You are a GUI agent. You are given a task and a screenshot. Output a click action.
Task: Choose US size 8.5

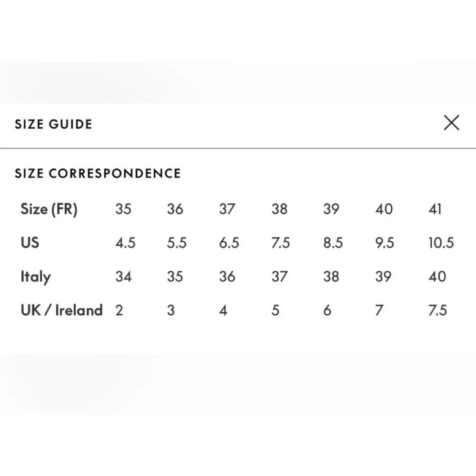333,243
